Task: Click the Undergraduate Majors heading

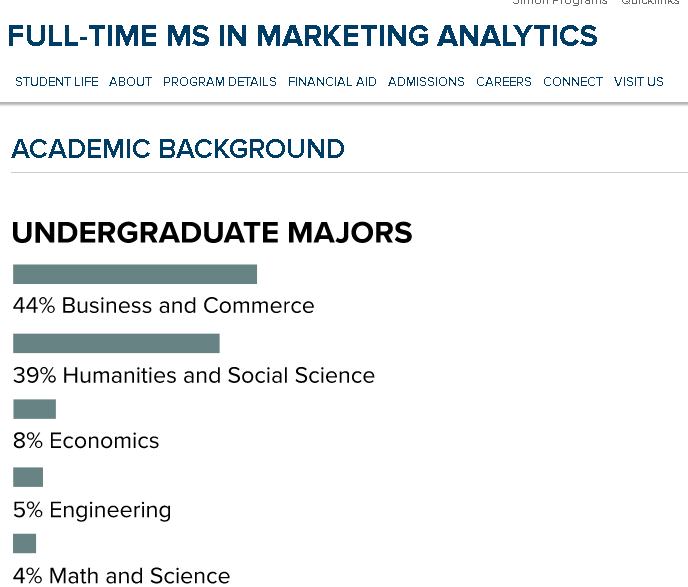Action: 212,232
